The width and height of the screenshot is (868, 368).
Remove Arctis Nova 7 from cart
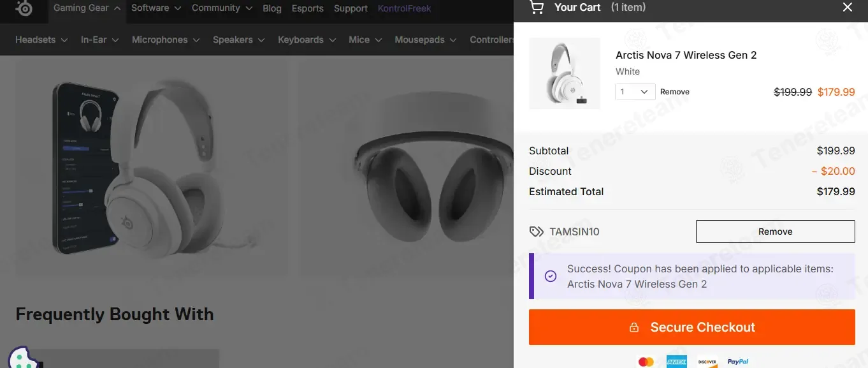[x=675, y=92]
